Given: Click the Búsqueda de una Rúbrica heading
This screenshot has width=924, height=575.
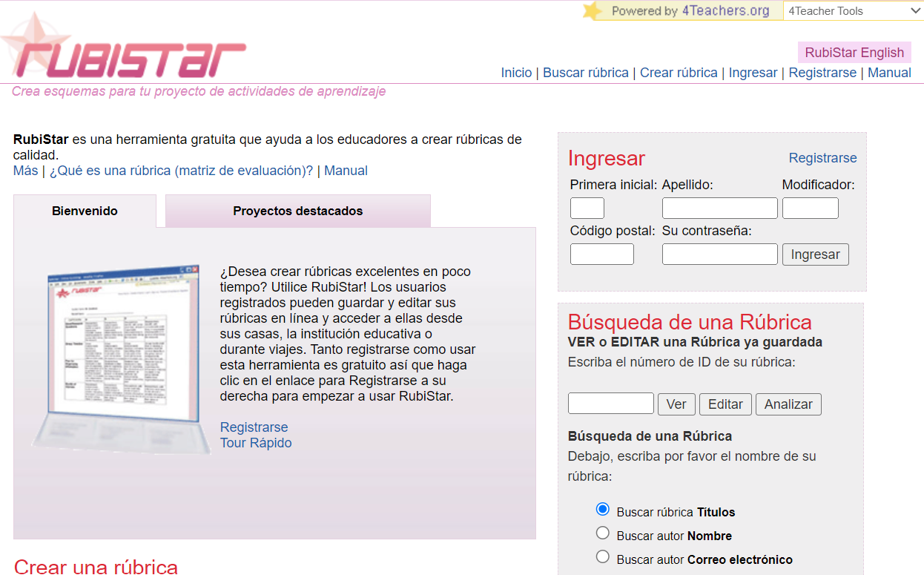Looking at the screenshot, I should (690, 322).
